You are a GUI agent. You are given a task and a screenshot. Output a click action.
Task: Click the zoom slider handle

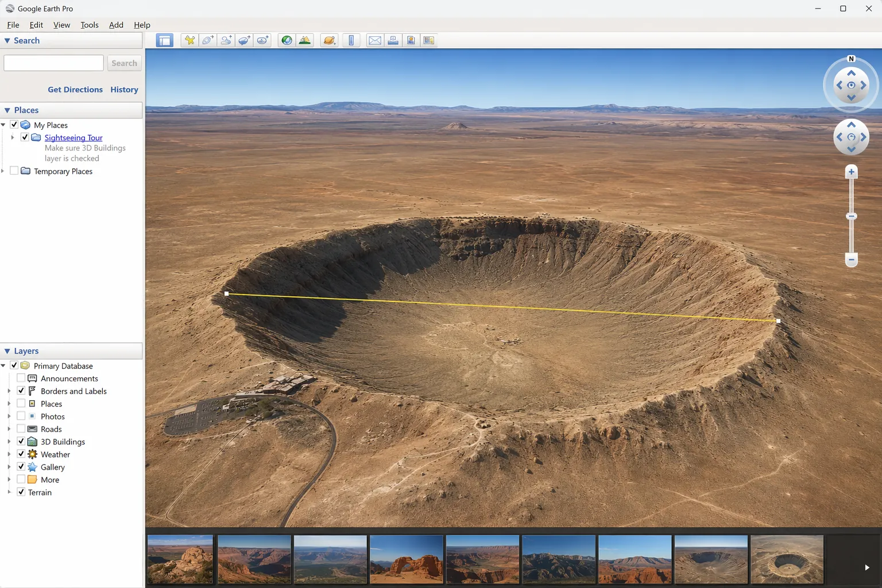pyautogui.click(x=852, y=216)
